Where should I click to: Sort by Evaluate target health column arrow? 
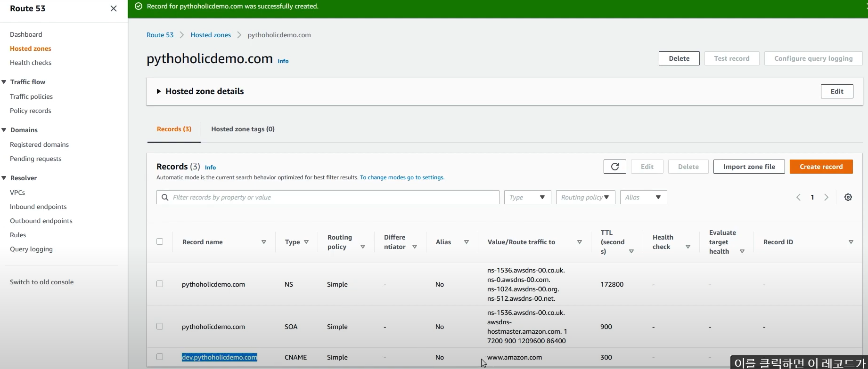pos(742,251)
